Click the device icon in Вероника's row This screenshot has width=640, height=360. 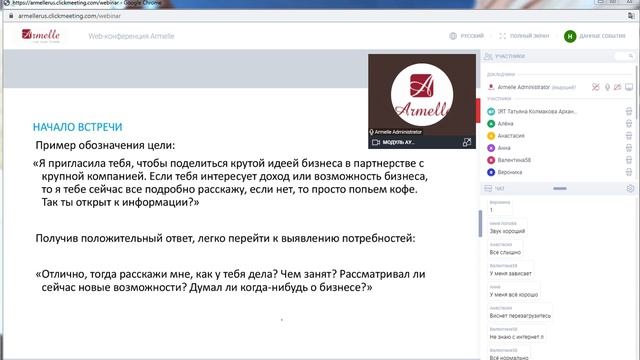tap(629, 172)
